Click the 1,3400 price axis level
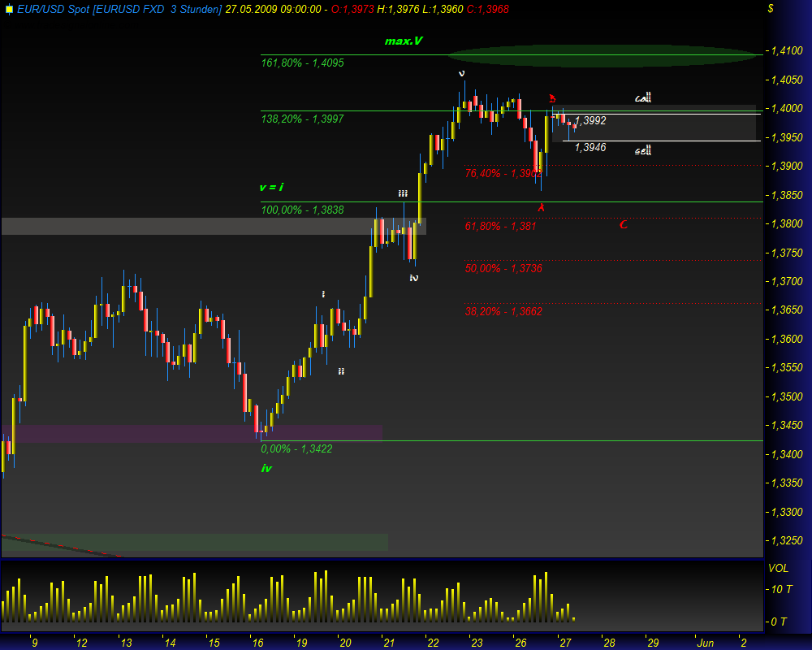 click(787, 454)
